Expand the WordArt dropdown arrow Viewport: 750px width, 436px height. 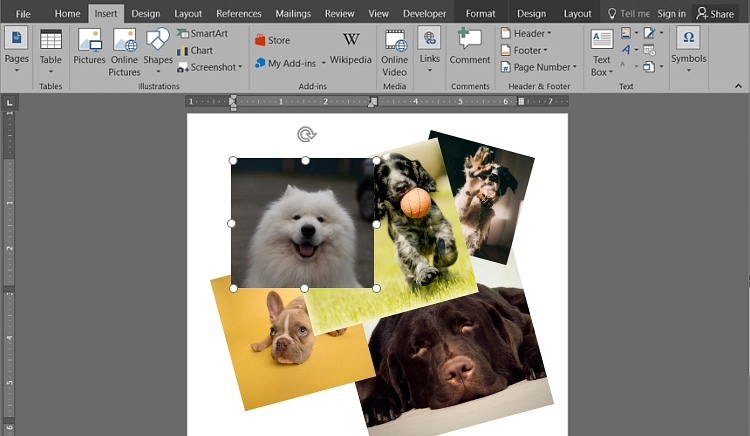click(x=636, y=50)
